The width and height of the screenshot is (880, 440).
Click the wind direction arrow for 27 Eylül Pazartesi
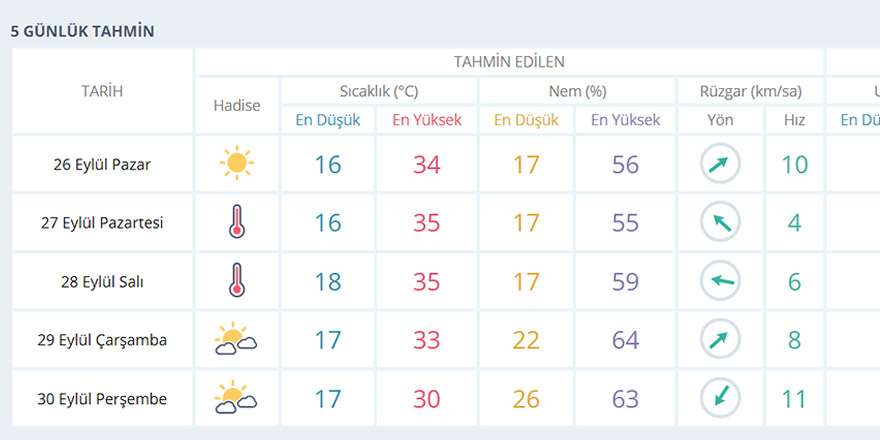point(720,222)
